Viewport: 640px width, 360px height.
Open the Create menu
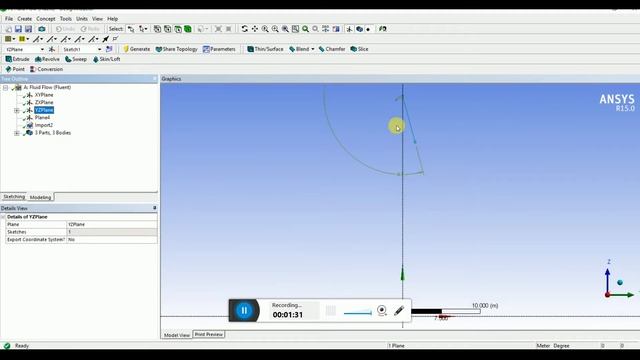tap(24, 19)
